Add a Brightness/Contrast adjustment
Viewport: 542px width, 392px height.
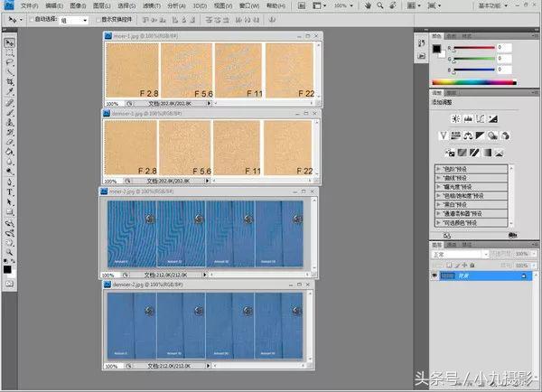tap(455, 119)
